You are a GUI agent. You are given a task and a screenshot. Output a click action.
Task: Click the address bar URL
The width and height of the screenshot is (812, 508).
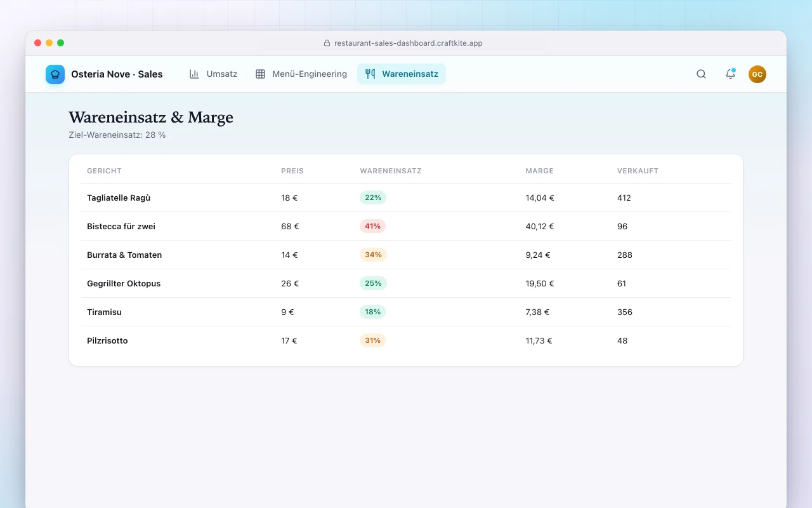pos(409,43)
